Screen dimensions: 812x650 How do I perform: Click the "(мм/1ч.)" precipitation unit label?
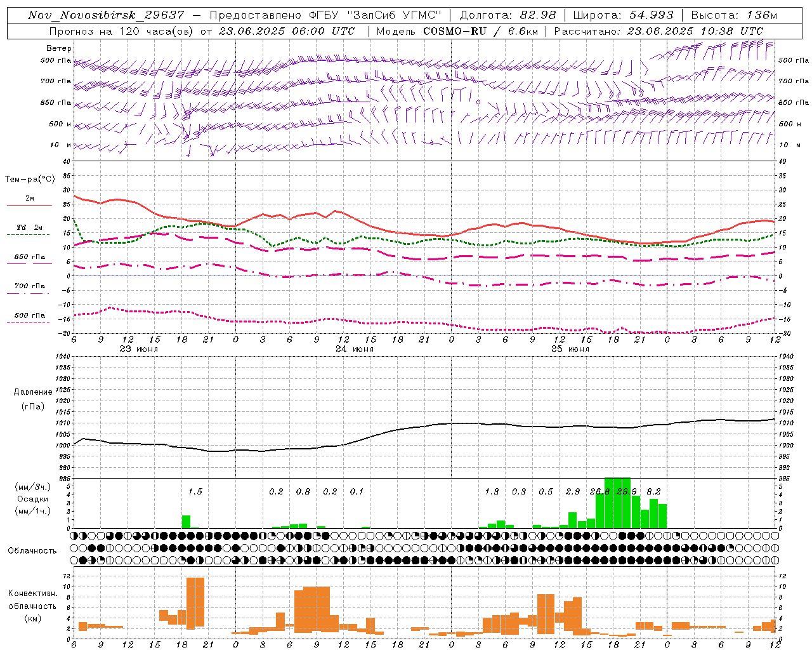pos(33,511)
